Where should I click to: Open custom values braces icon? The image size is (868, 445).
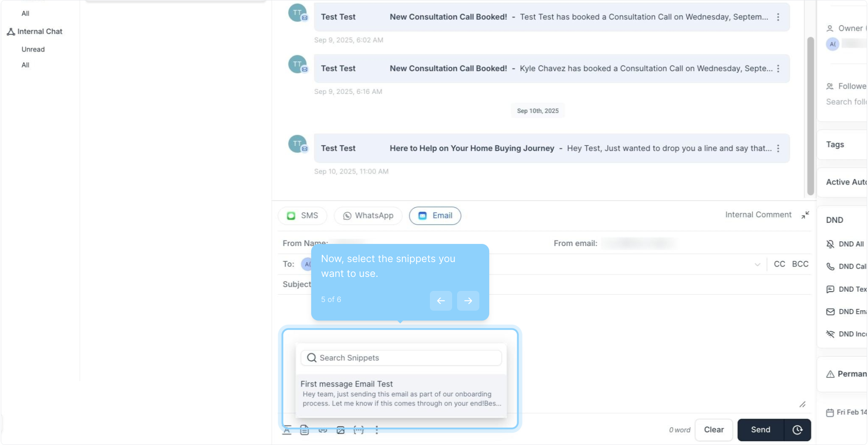click(x=359, y=430)
